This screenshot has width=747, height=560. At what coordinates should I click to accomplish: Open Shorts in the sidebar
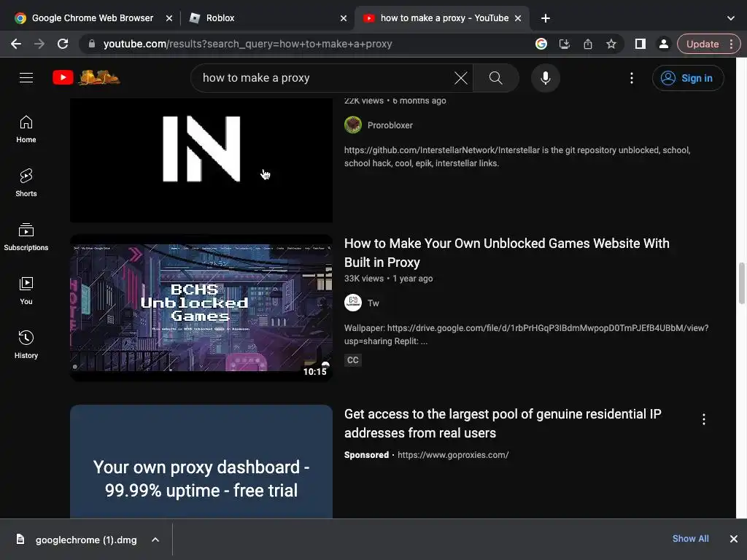coord(26,183)
